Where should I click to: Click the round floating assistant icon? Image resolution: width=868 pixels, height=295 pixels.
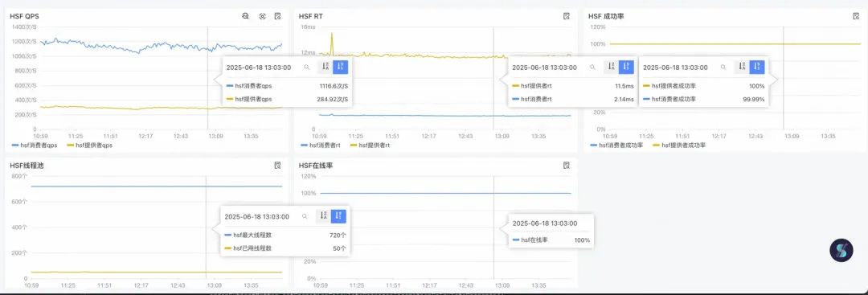[841, 250]
